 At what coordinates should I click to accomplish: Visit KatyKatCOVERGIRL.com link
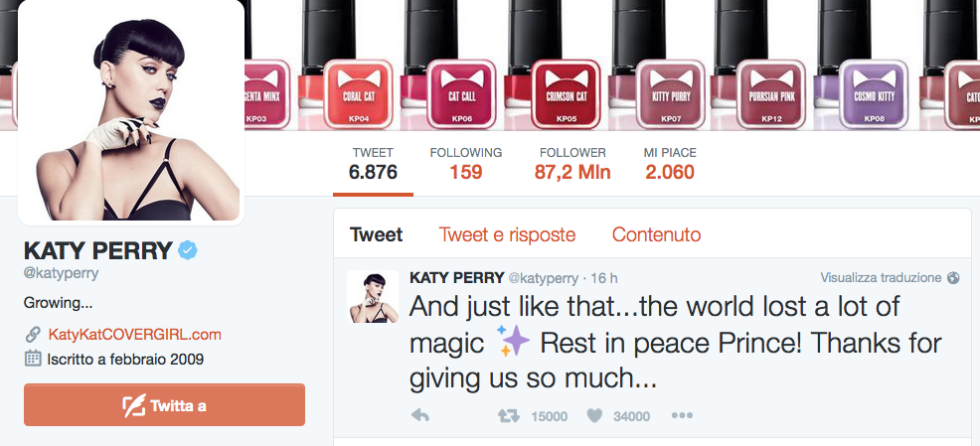(134, 335)
